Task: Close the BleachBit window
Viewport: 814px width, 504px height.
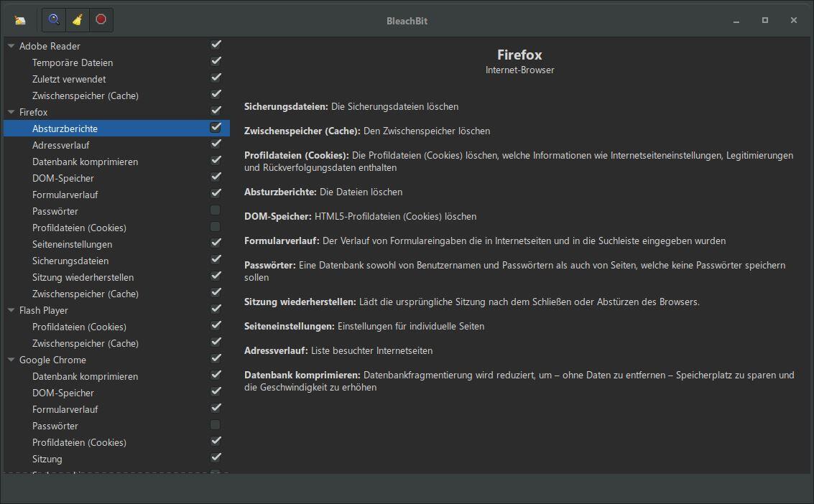Action: tap(794, 20)
